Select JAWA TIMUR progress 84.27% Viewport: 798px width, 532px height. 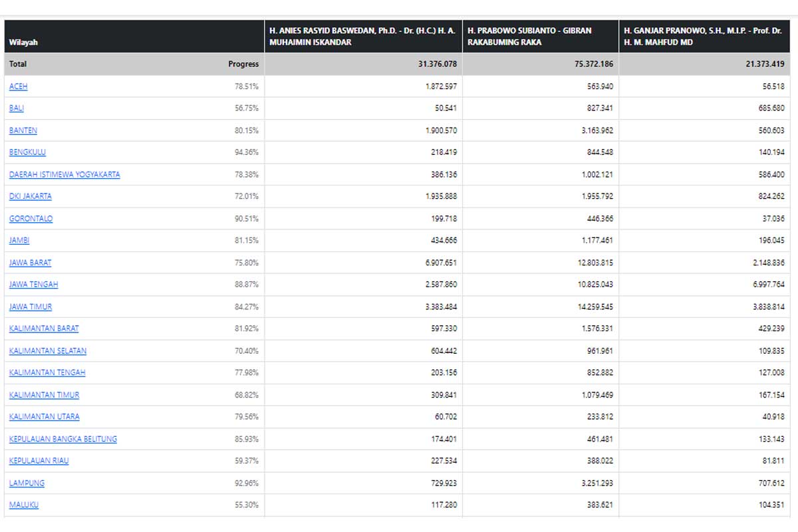[247, 307]
